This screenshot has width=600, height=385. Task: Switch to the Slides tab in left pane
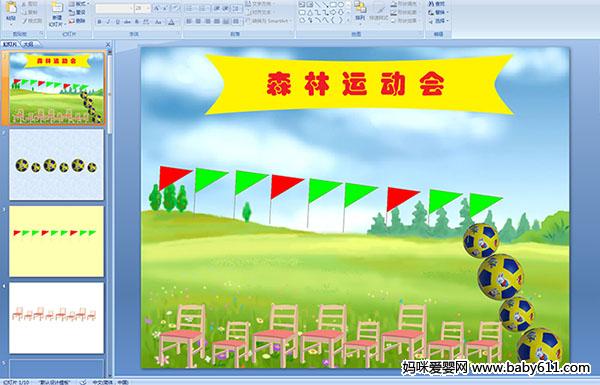[10, 44]
